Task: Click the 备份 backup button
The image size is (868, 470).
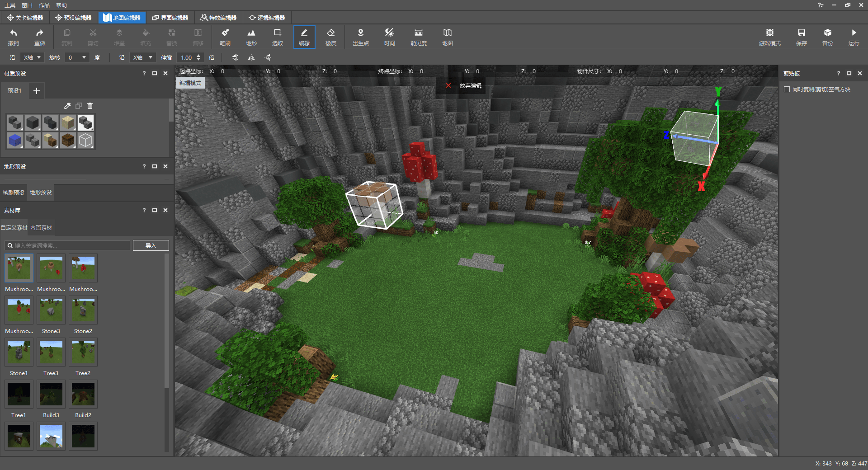Action: pos(827,37)
